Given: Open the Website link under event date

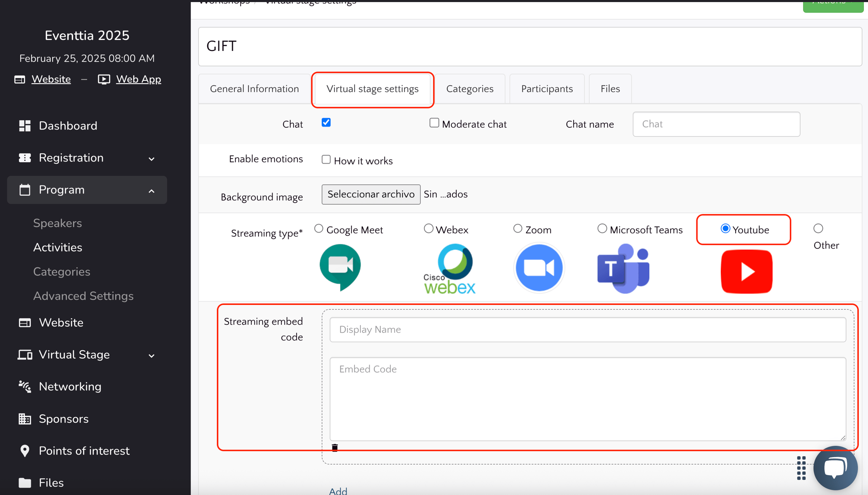Looking at the screenshot, I should pos(51,79).
